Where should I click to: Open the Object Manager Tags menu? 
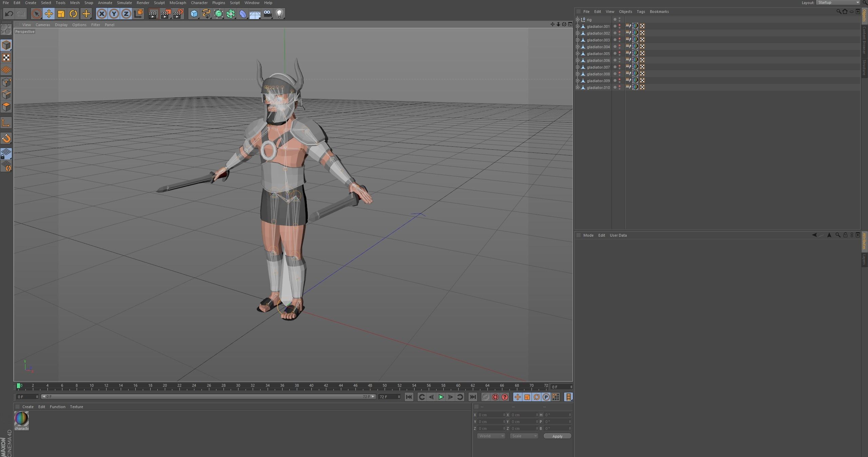point(640,12)
